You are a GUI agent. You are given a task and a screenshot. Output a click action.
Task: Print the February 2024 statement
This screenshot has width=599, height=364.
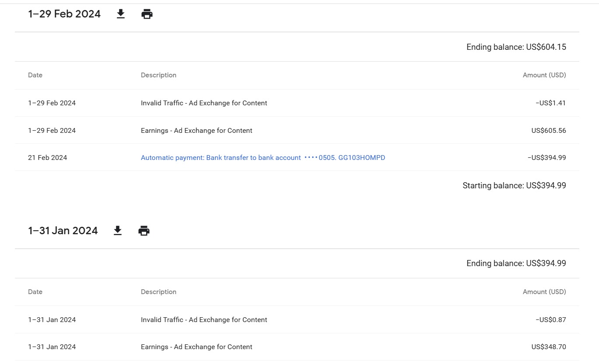click(x=147, y=14)
